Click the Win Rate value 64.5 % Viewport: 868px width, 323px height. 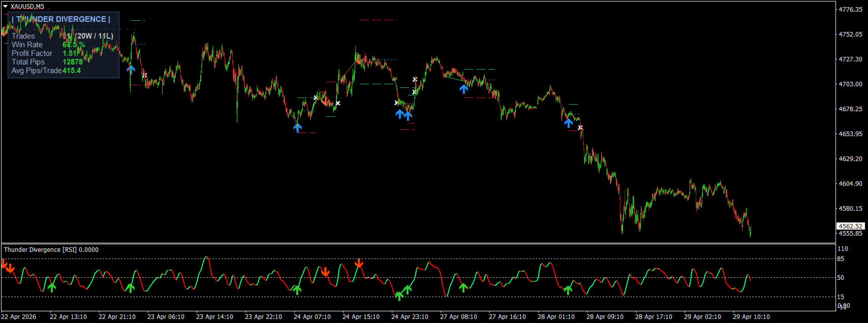pos(74,45)
